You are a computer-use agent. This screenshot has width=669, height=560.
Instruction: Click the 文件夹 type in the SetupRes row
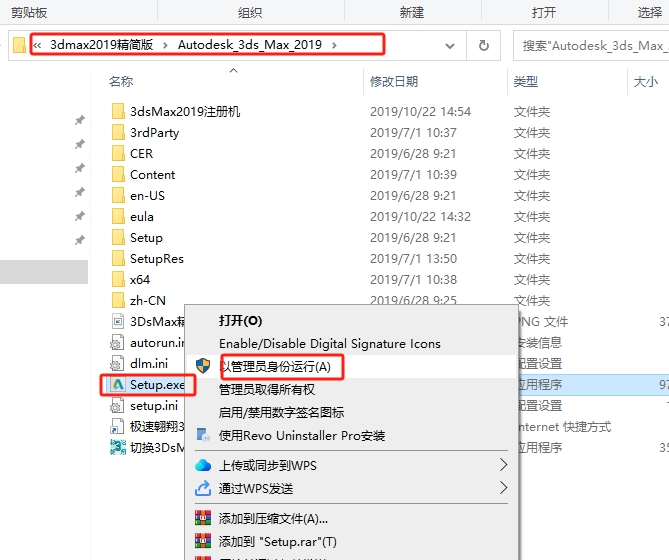point(532,258)
